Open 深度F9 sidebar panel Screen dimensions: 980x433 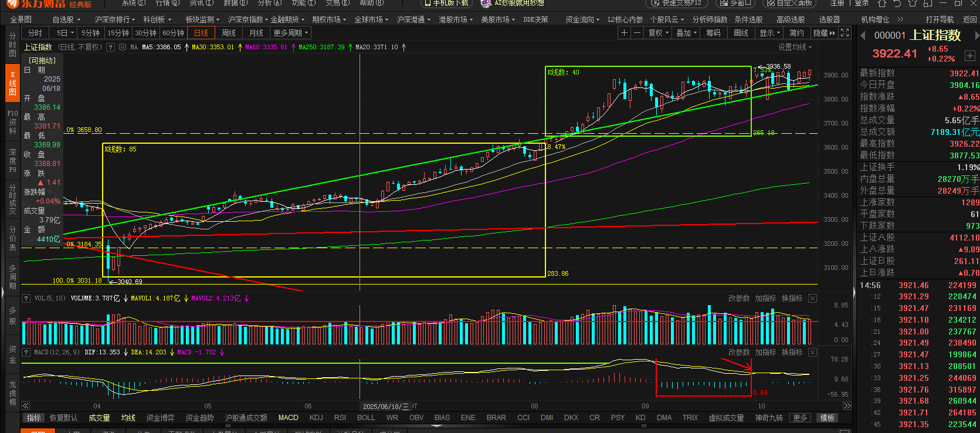pos(12,161)
